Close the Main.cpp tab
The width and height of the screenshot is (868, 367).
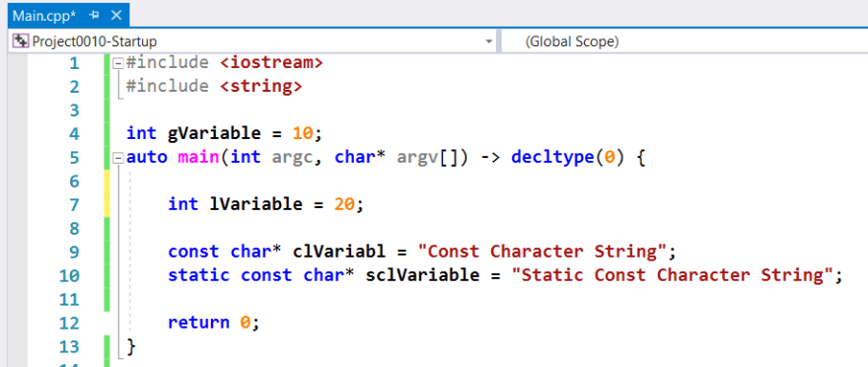[x=115, y=16]
